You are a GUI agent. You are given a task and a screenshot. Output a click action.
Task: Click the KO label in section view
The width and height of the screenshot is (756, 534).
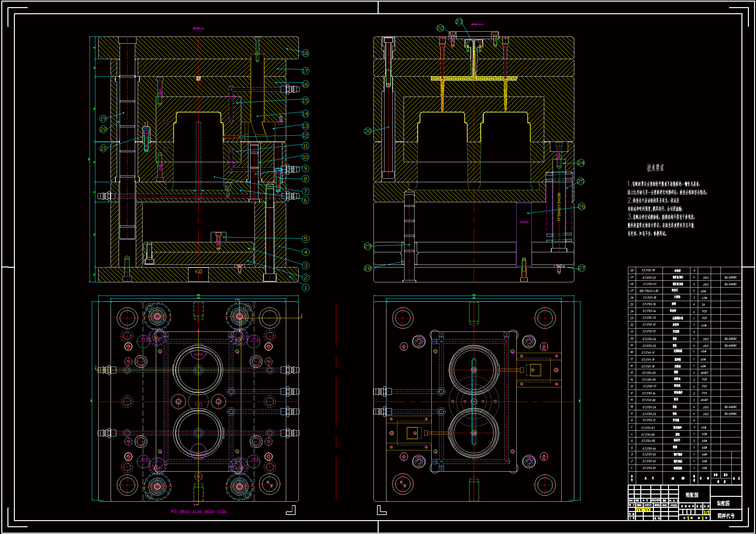199,271
